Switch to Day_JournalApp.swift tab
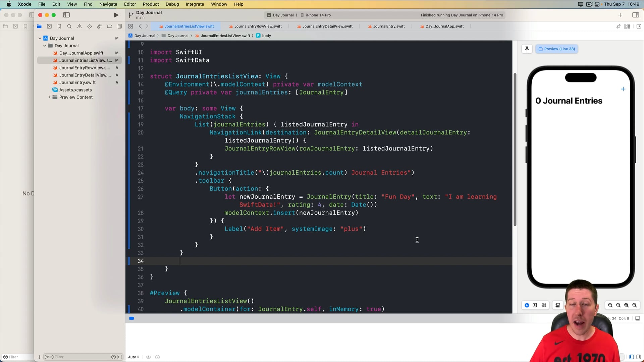 click(x=441, y=26)
